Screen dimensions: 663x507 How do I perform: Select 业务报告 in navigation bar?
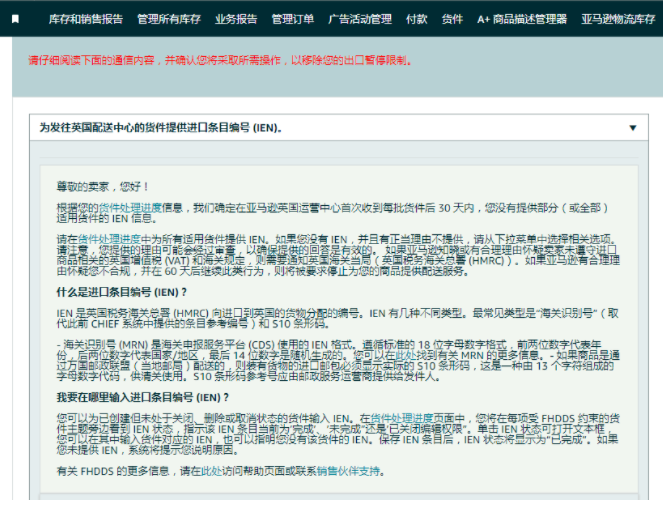click(x=236, y=19)
